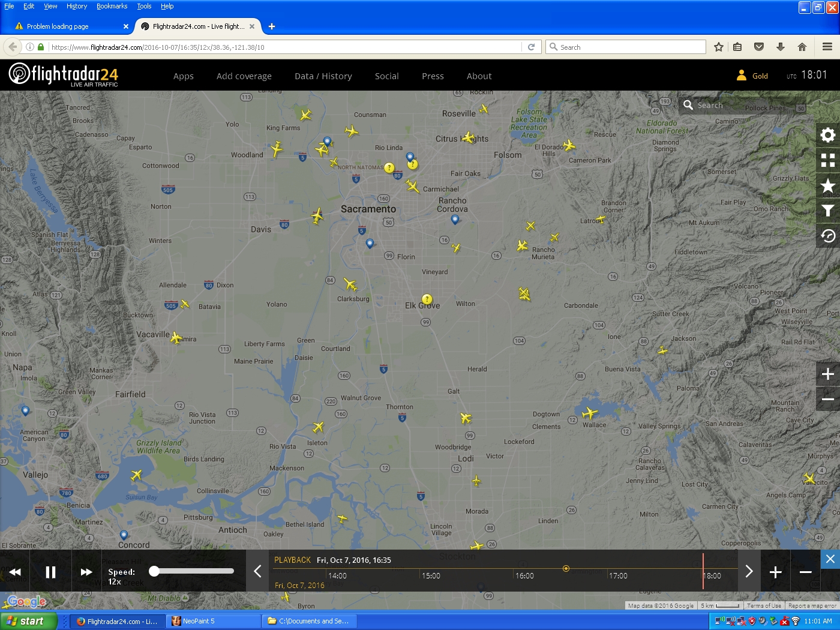The width and height of the screenshot is (840, 630).
Task: Zoom out the map with minus button
Action: (x=827, y=399)
